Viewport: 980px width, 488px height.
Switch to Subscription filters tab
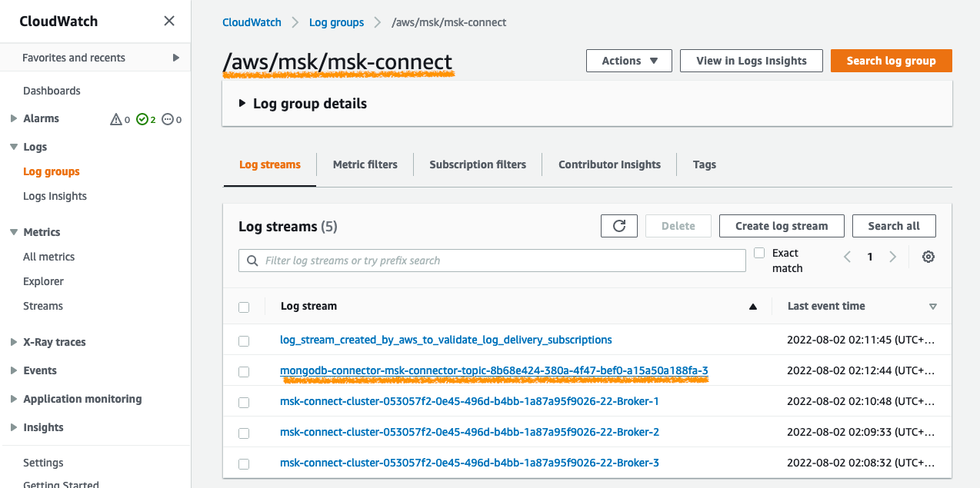(478, 164)
